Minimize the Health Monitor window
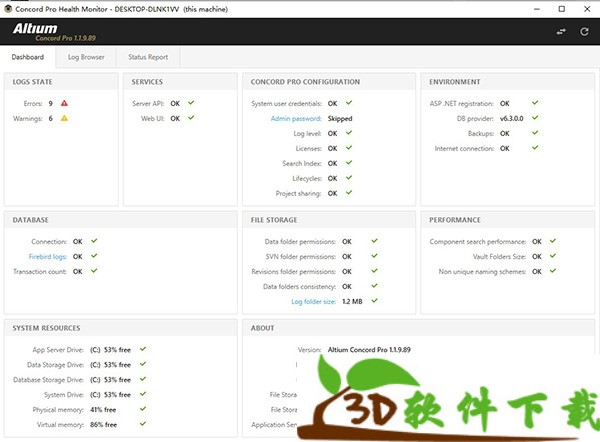The image size is (600, 442). [x=537, y=9]
